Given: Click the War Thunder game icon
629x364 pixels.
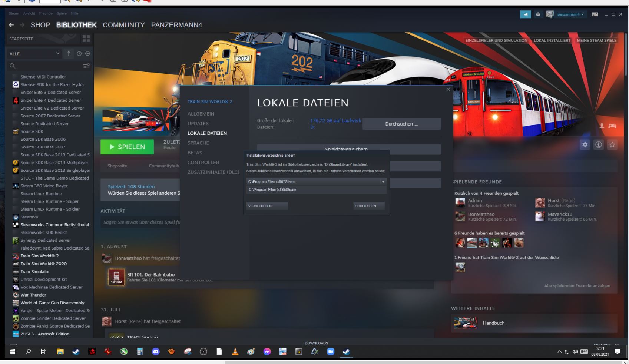Looking at the screenshot, I should pyautogui.click(x=16, y=295).
